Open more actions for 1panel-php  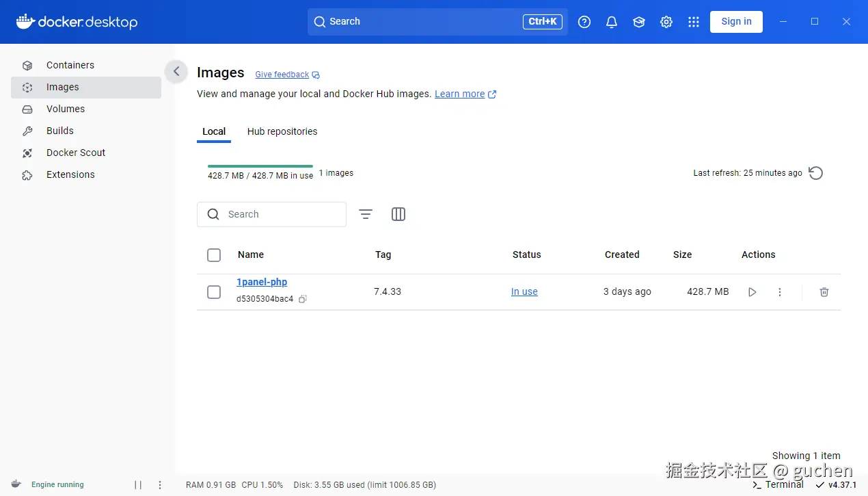click(x=780, y=292)
